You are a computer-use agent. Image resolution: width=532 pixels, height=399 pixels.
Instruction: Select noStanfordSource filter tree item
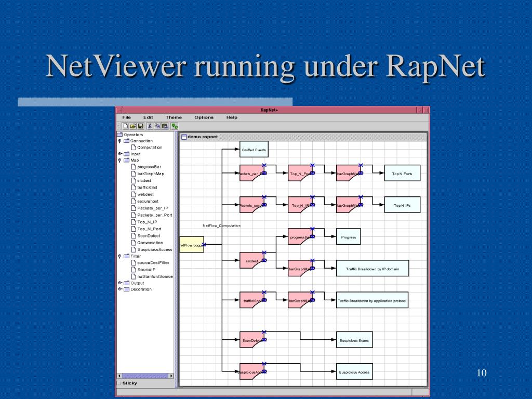pos(155,276)
